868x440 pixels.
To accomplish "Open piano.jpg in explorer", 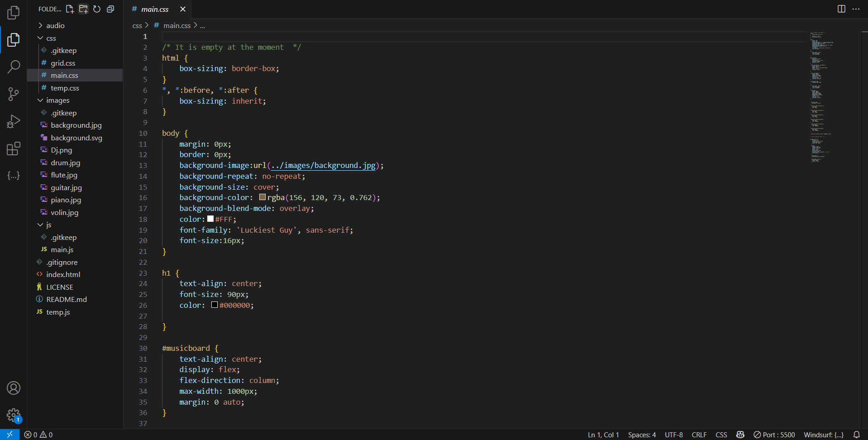I will [x=75, y=200].
